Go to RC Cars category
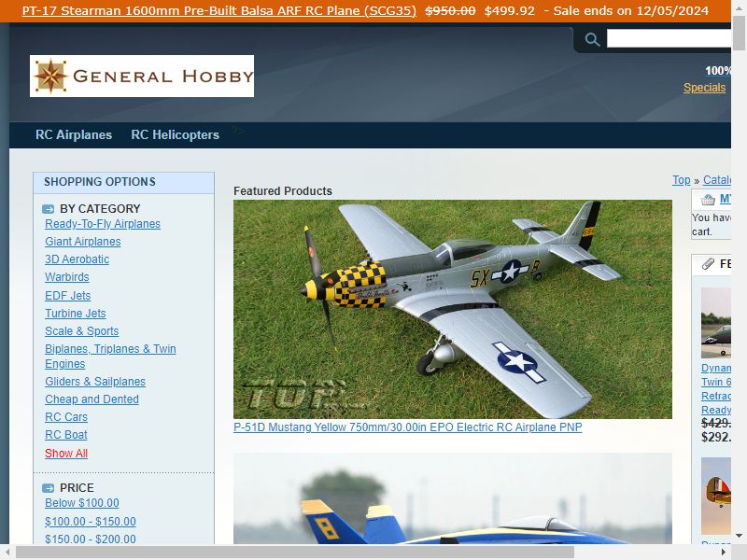747x560 pixels. click(x=66, y=417)
